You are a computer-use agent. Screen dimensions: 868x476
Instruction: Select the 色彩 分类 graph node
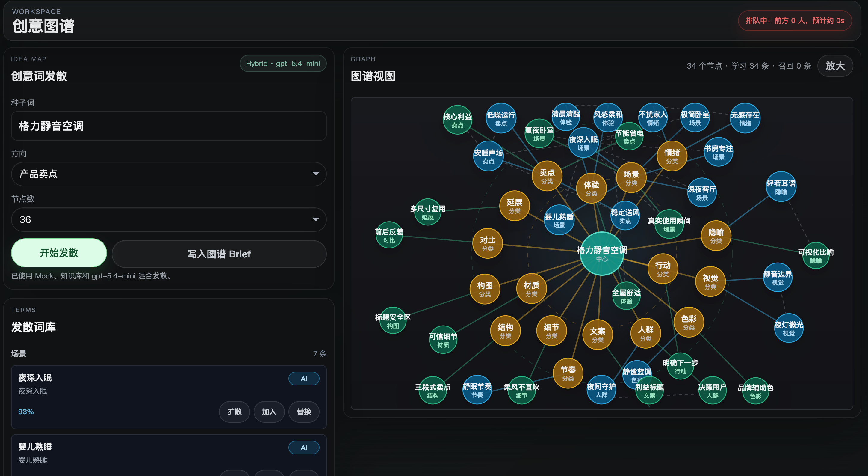(689, 322)
